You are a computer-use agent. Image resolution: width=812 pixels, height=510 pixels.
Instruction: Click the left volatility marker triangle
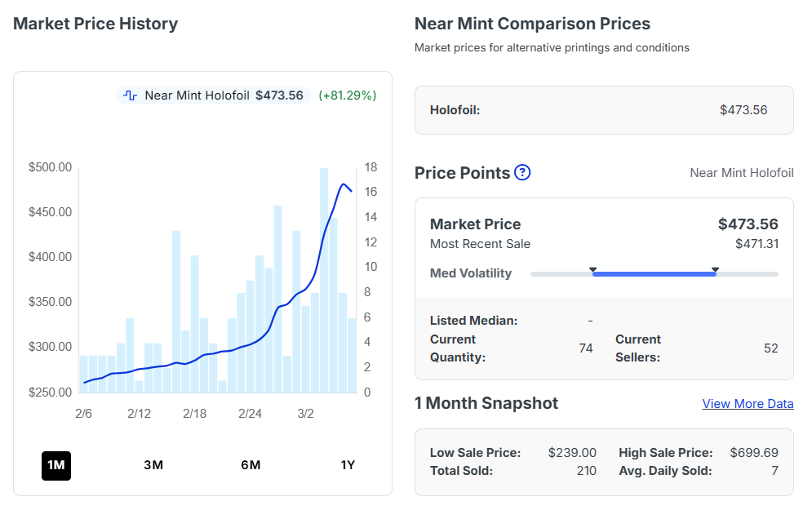[x=593, y=269]
